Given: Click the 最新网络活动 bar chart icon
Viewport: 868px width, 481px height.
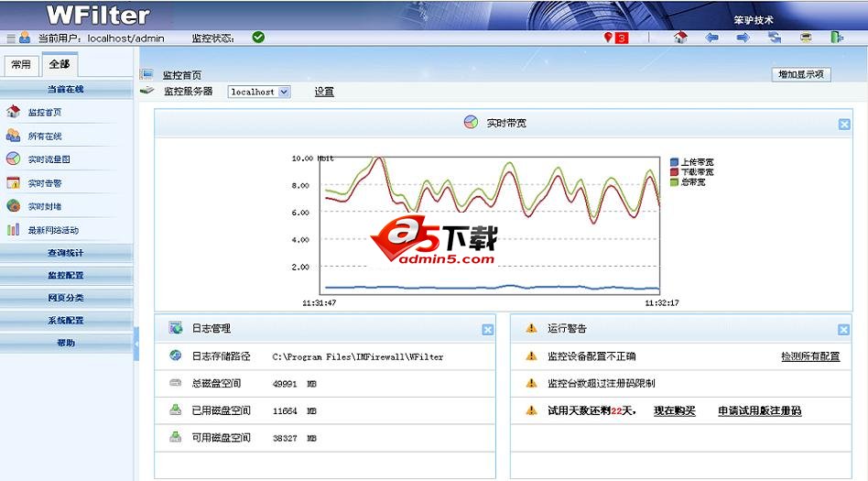Looking at the screenshot, I should (x=14, y=229).
